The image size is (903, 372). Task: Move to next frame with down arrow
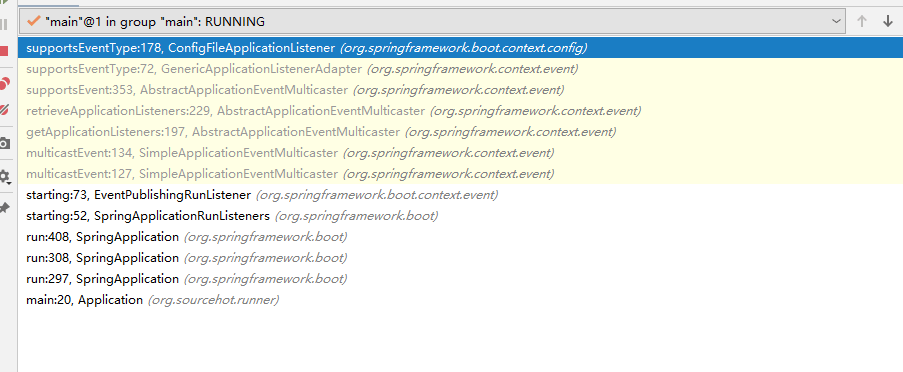click(x=887, y=22)
